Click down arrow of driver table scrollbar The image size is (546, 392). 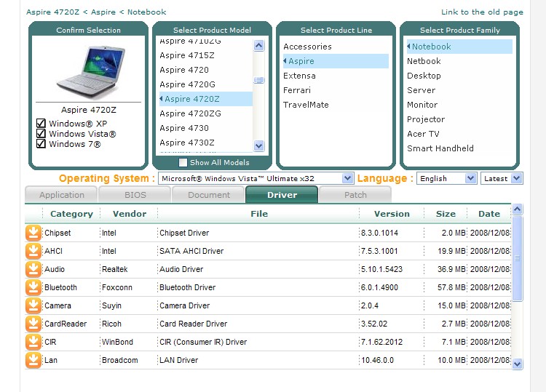pyautogui.click(x=518, y=364)
